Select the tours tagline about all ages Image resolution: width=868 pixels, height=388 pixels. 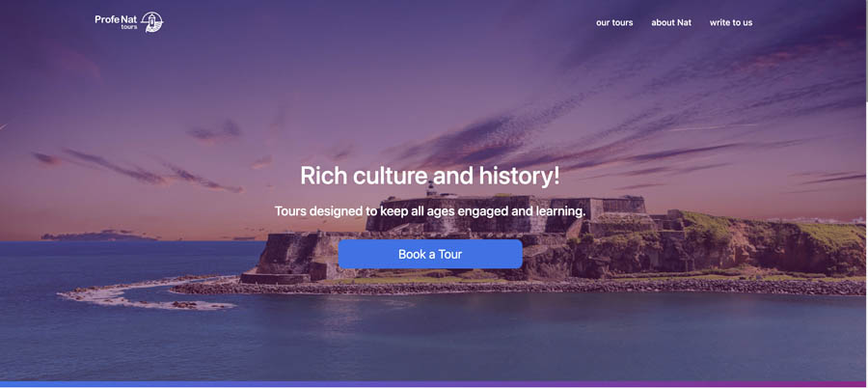point(430,211)
